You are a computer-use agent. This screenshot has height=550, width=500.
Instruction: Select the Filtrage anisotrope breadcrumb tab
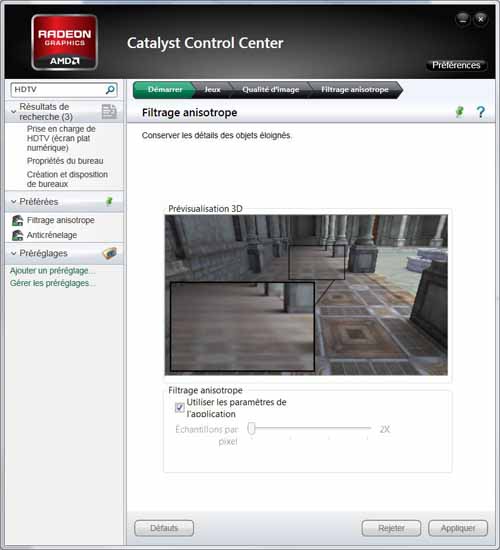click(355, 90)
